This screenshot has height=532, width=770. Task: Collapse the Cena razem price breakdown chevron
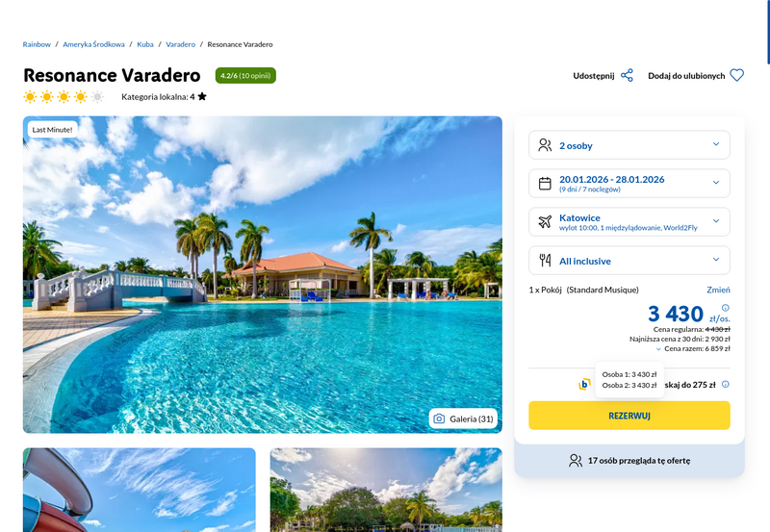click(x=658, y=349)
